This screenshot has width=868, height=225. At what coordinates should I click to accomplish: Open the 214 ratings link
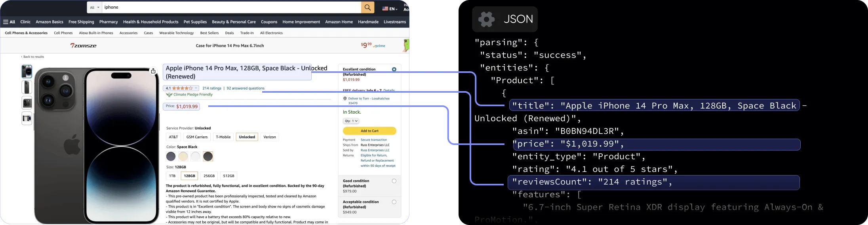[x=212, y=88]
